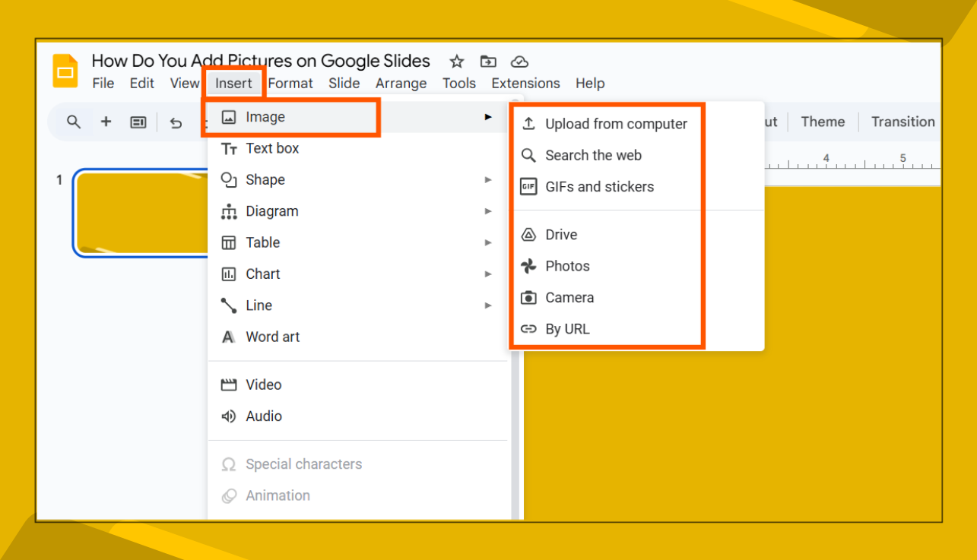Open Transition settings
Image resolution: width=977 pixels, height=560 pixels.
[903, 122]
